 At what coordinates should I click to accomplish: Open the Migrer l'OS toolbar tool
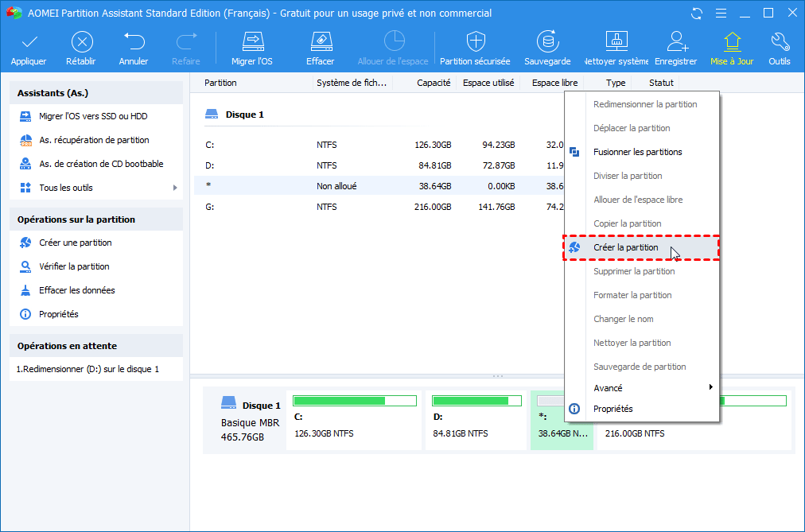[253, 41]
